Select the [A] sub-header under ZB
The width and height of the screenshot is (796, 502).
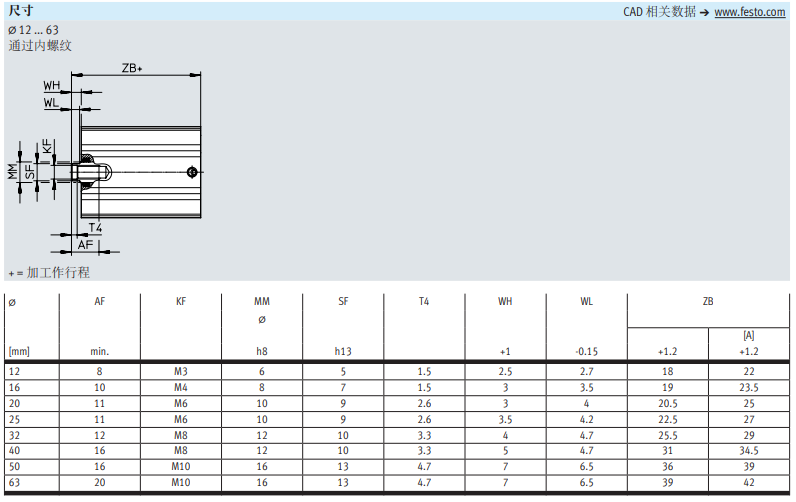(x=748, y=335)
